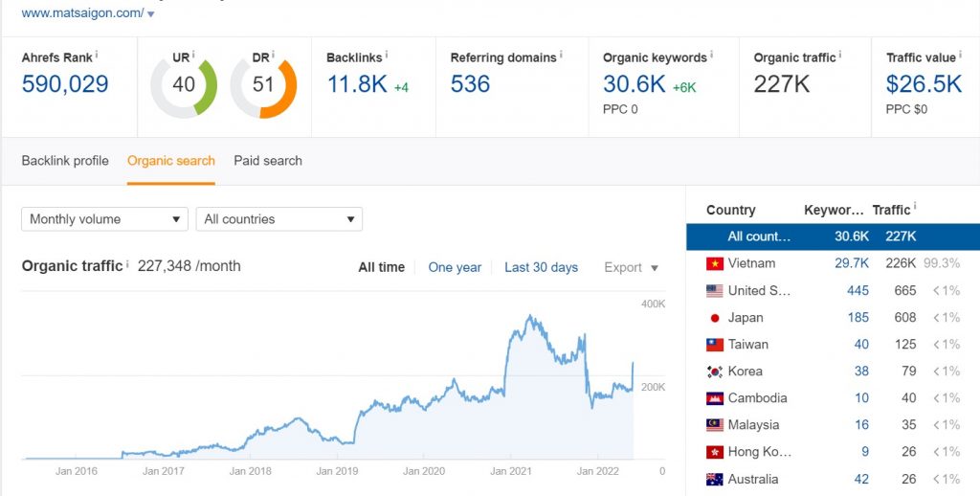Switch to the Backlink profile tab

tap(65, 161)
